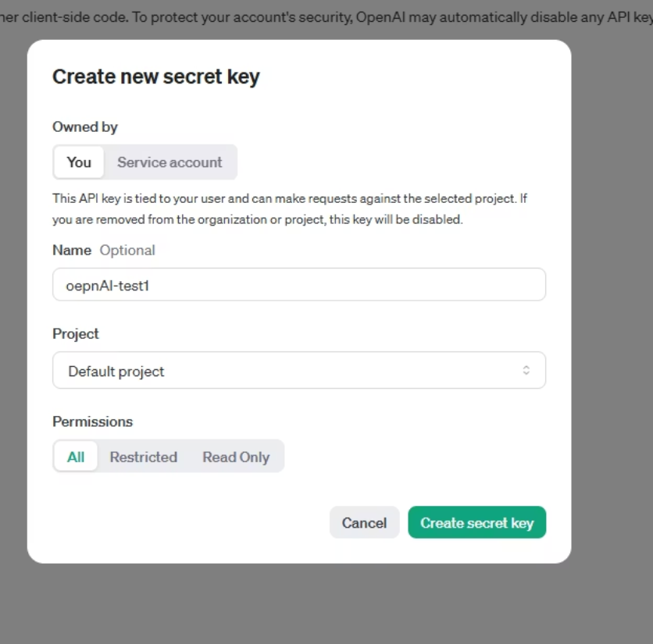Click the Optional label beside Name
Screen dimensions: 653x644
pos(127,250)
